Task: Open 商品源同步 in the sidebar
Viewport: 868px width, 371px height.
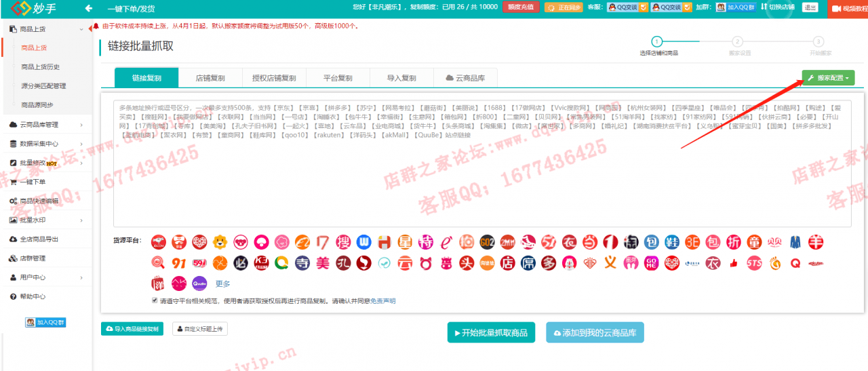Action: tap(37, 105)
